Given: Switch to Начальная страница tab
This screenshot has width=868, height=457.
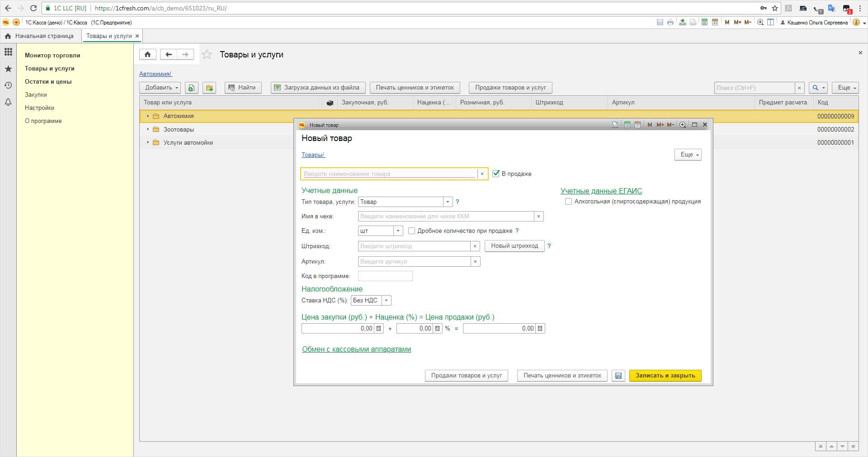Looking at the screenshot, I should (x=40, y=36).
